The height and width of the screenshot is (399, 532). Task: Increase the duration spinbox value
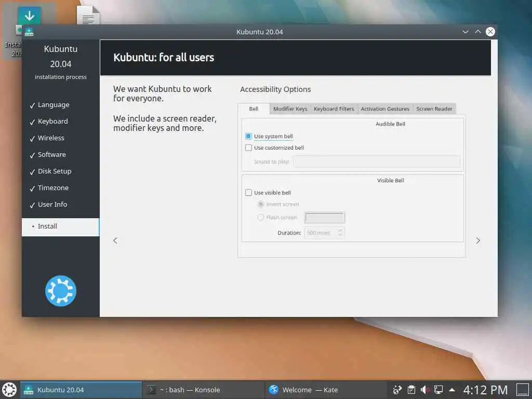tap(340, 231)
